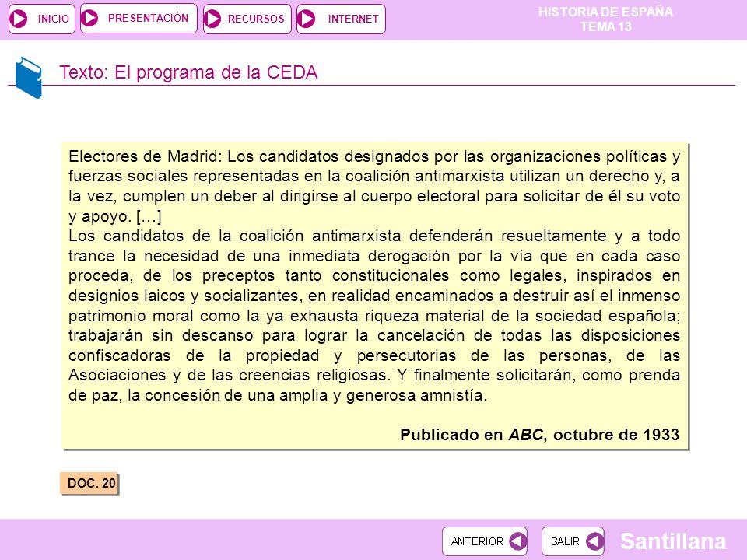Click the text 'Electores de Madrid:'
The image size is (747, 560).
(x=146, y=156)
